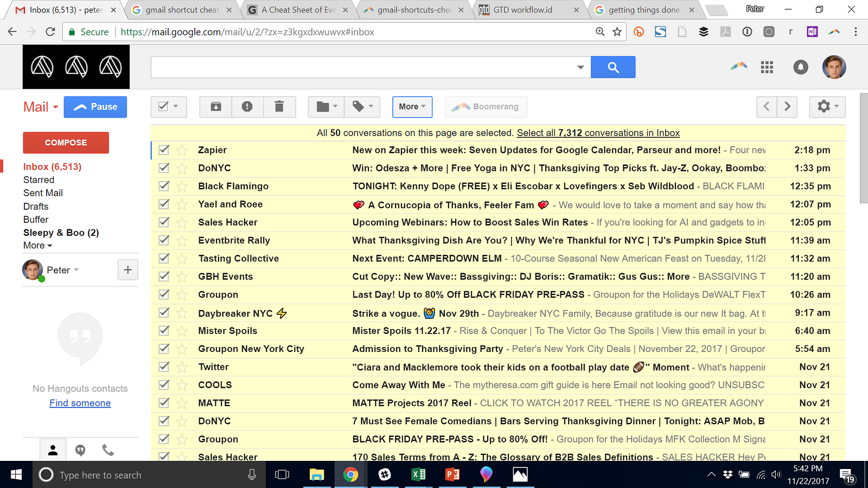The width and height of the screenshot is (868, 488).
Task: Archive the selected conversations
Action: point(216,107)
